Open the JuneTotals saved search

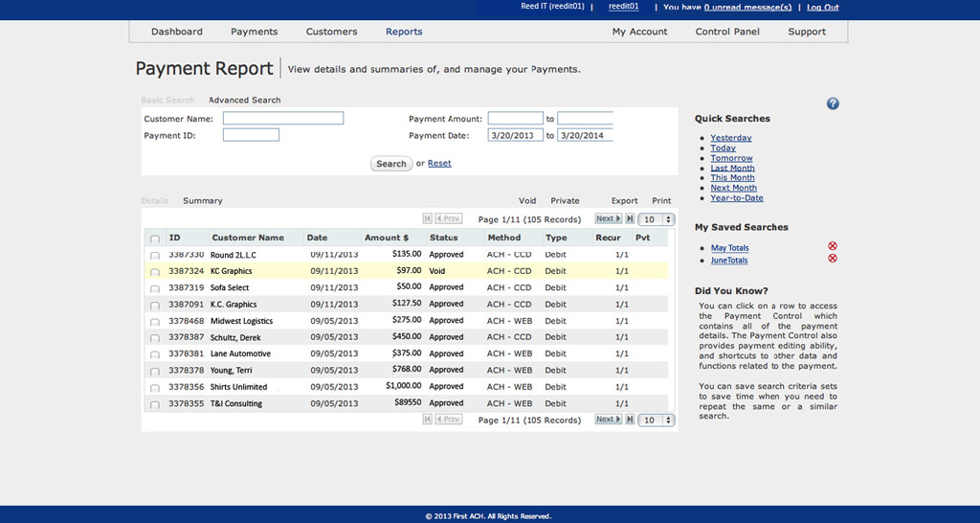coord(729,261)
